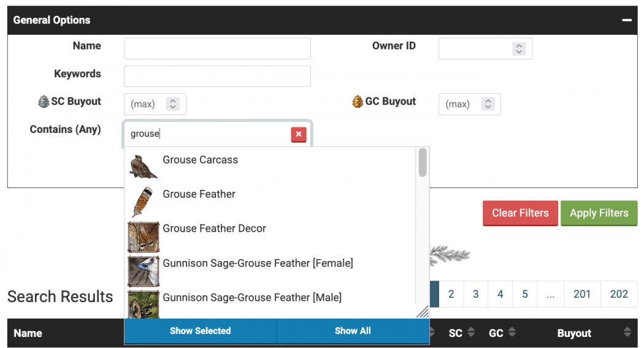Select the Grouse Feather icon

tap(144, 202)
